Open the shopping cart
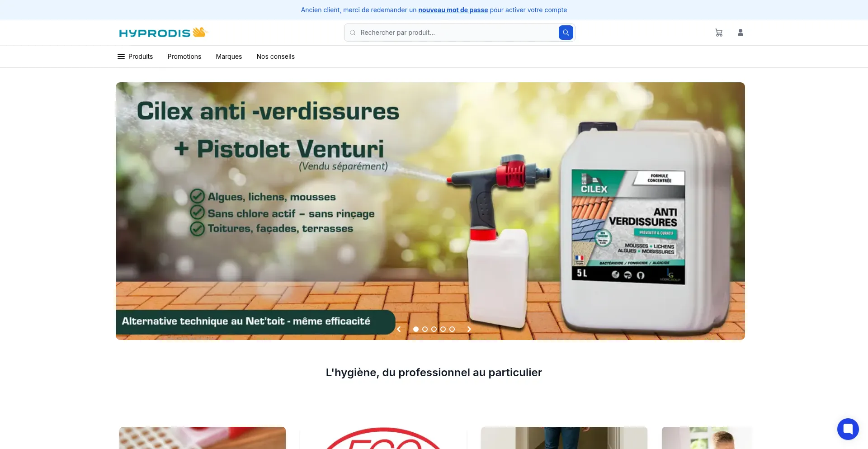The height and width of the screenshot is (449, 868). click(x=719, y=33)
